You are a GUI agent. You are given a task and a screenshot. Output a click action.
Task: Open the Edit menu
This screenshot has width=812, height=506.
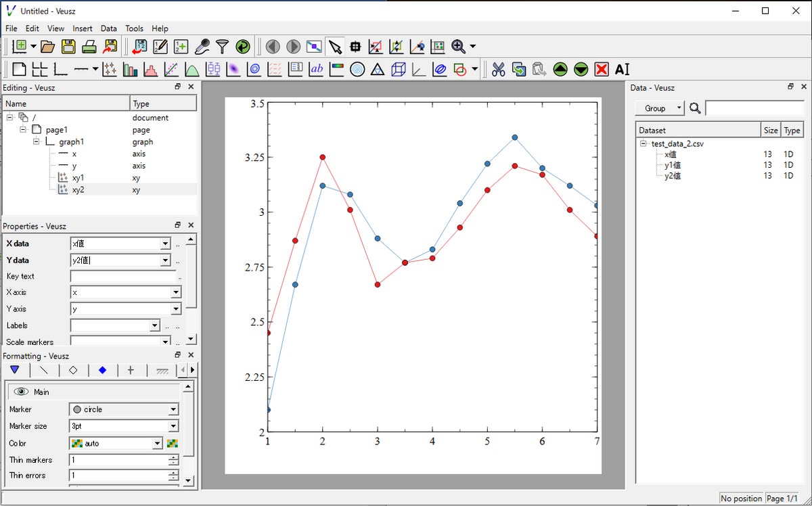pos(32,28)
